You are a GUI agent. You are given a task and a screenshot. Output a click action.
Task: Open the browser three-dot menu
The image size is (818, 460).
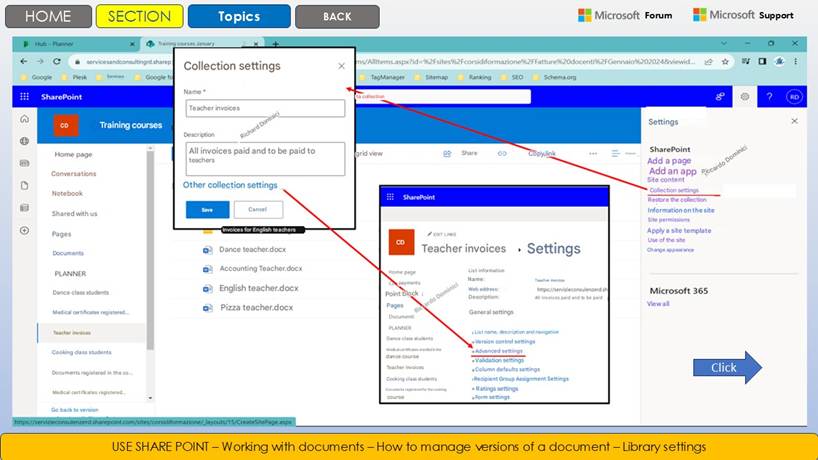tap(796, 62)
